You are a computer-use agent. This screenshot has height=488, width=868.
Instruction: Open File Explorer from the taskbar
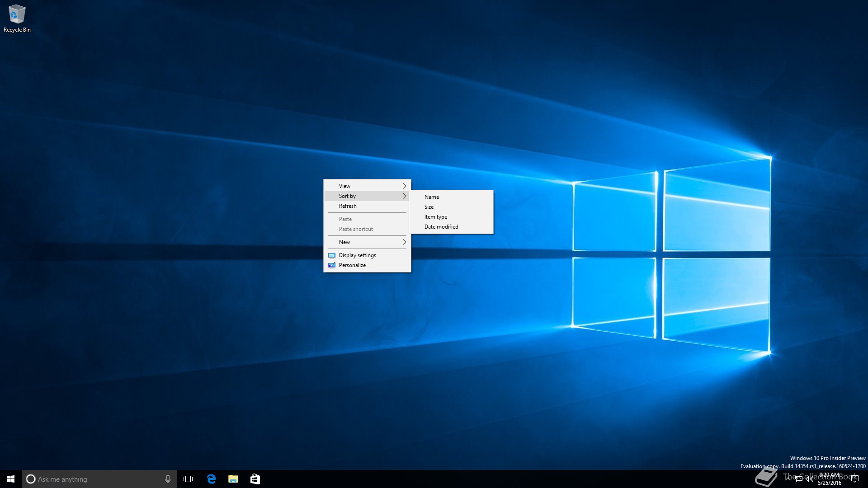[233, 479]
